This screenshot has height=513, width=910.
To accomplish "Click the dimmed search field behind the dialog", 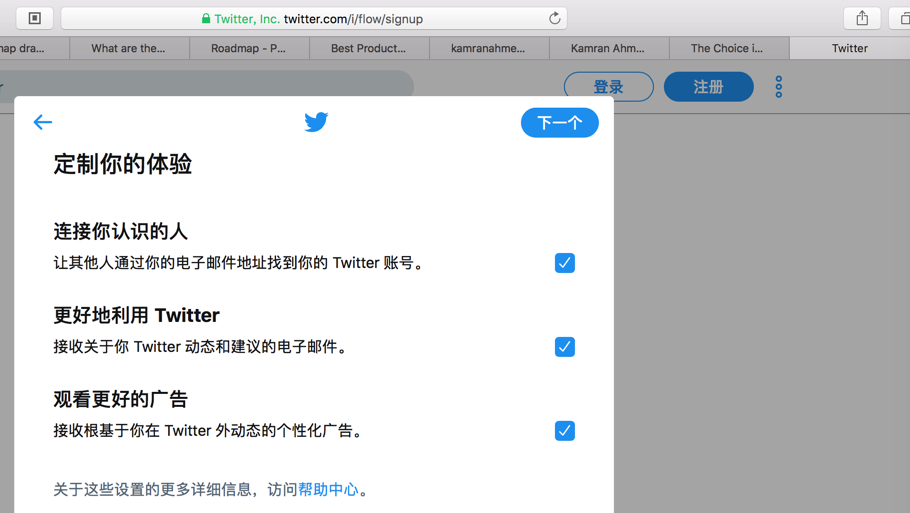I will tap(206, 84).
